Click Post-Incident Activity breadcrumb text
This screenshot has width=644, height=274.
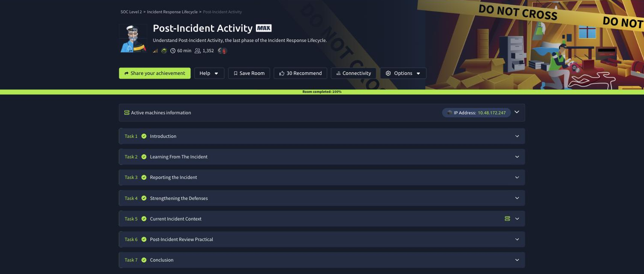(222, 12)
